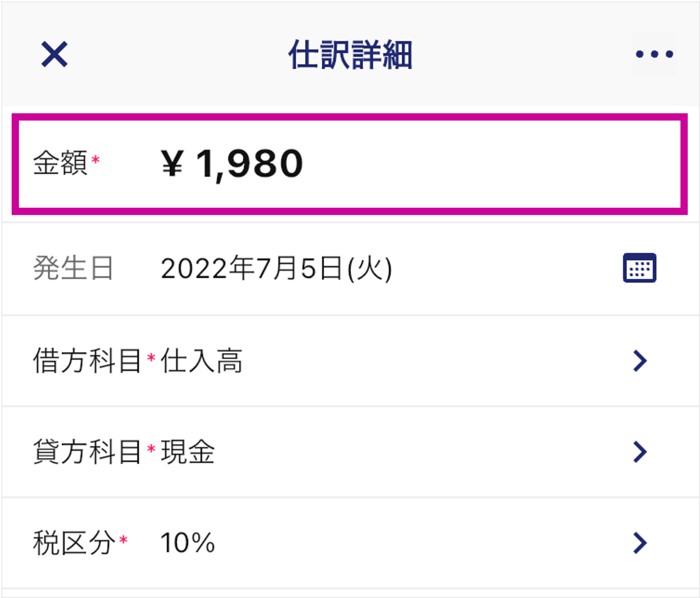
Task: Click the yen currency symbol
Action: tap(172, 163)
